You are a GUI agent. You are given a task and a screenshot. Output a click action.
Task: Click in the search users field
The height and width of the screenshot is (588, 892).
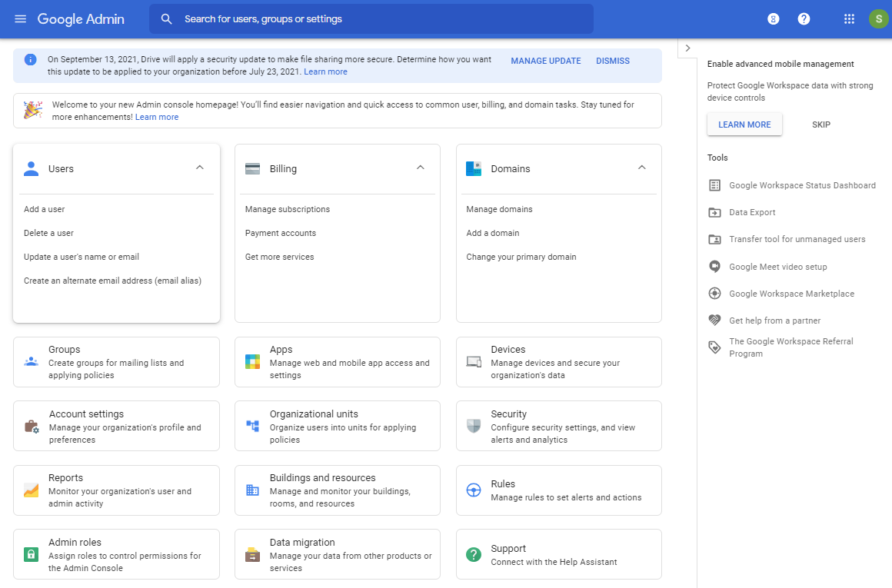[x=371, y=18]
